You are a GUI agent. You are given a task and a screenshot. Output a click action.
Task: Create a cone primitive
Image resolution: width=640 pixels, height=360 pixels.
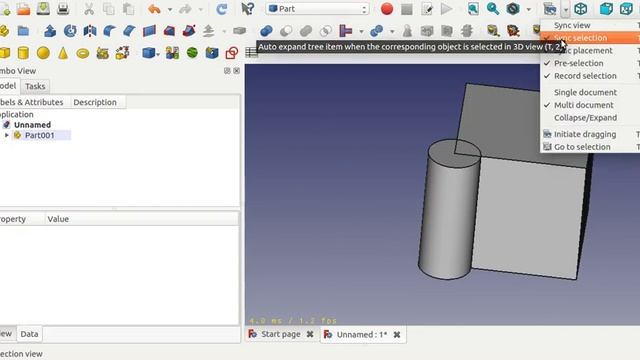63,53
